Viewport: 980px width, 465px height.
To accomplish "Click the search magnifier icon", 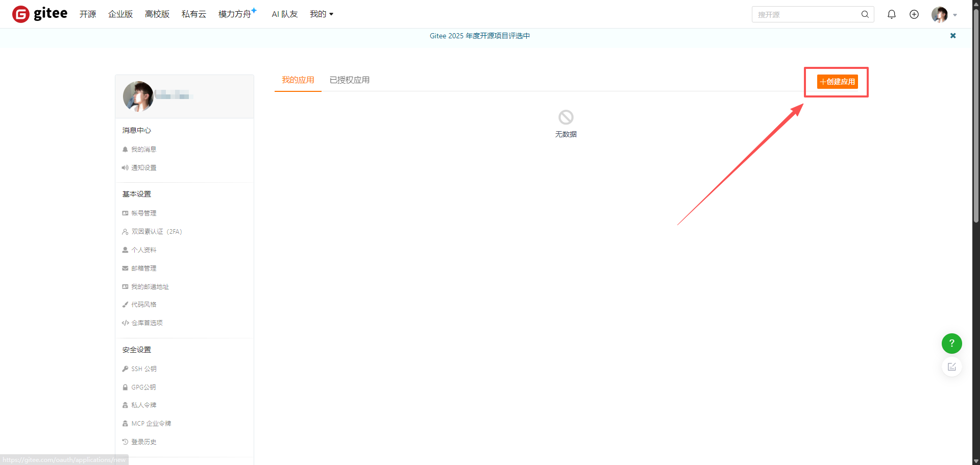I will [865, 14].
